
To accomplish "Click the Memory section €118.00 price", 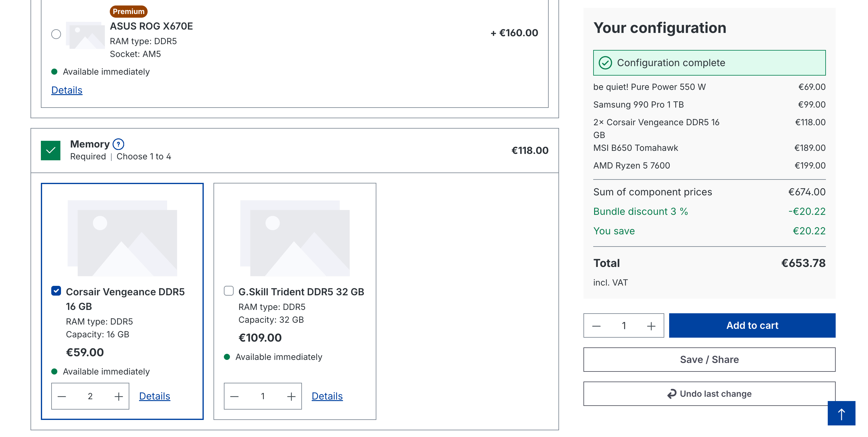I will click(x=530, y=151).
